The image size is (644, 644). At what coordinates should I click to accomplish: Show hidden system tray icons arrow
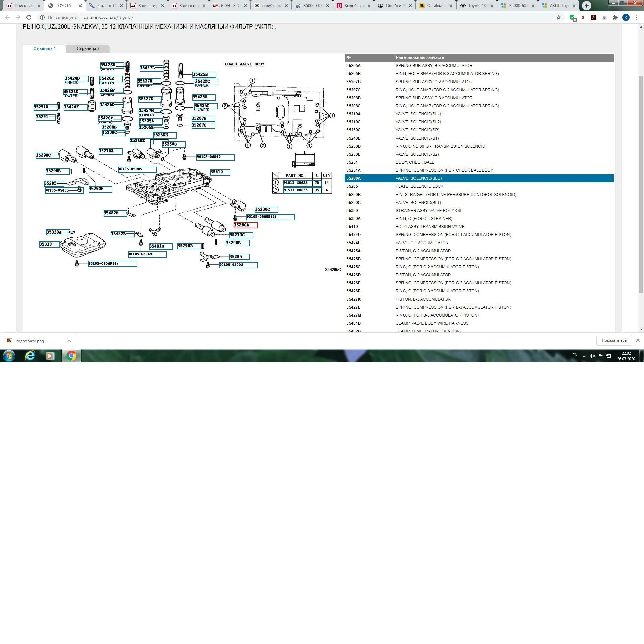pos(584,356)
